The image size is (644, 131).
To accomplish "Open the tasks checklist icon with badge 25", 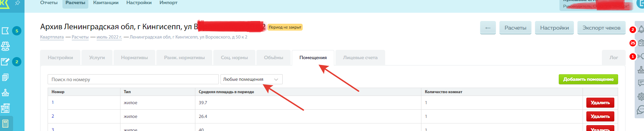I will [641, 43].
